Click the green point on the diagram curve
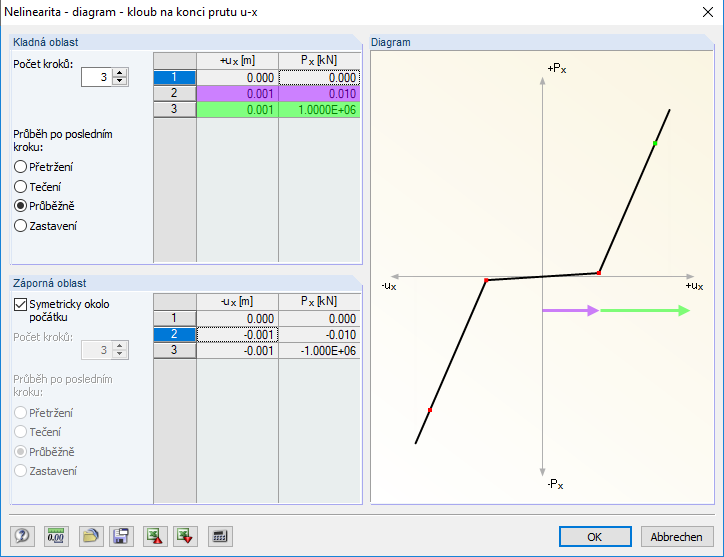The height and width of the screenshot is (557, 724). [x=655, y=143]
